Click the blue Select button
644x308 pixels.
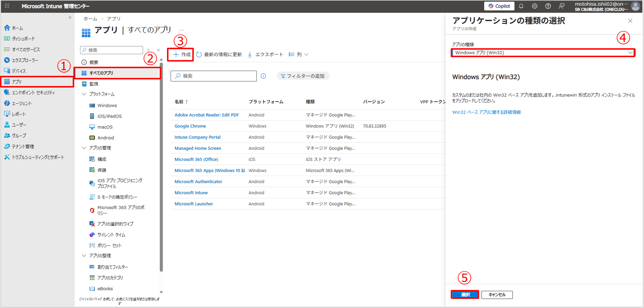click(x=465, y=295)
